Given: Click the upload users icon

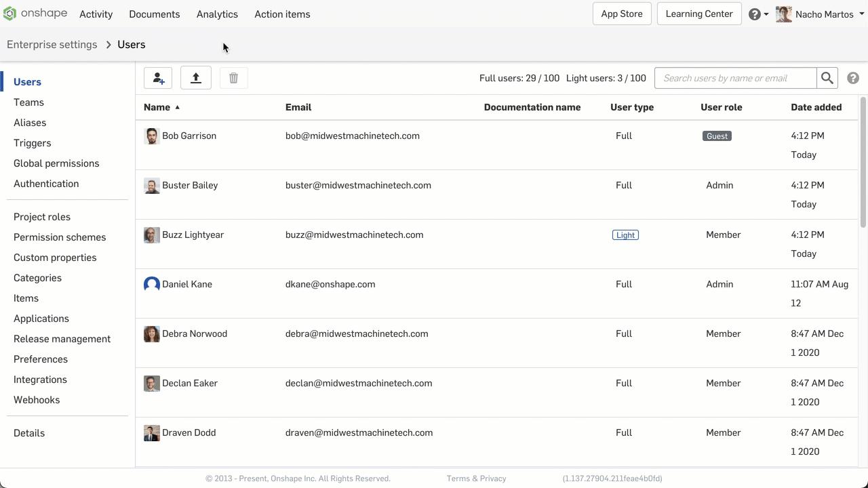Looking at the screenshot, I should [196, 78].
